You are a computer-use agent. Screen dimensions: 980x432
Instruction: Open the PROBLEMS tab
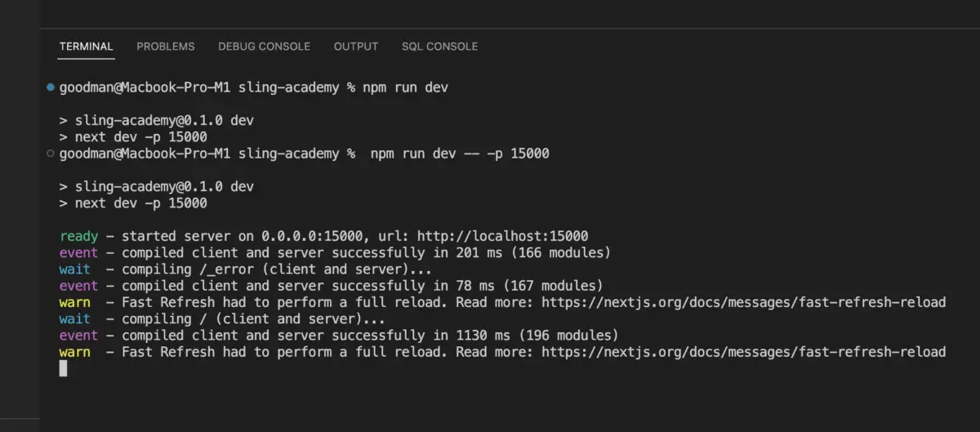(x=166, y=47)
